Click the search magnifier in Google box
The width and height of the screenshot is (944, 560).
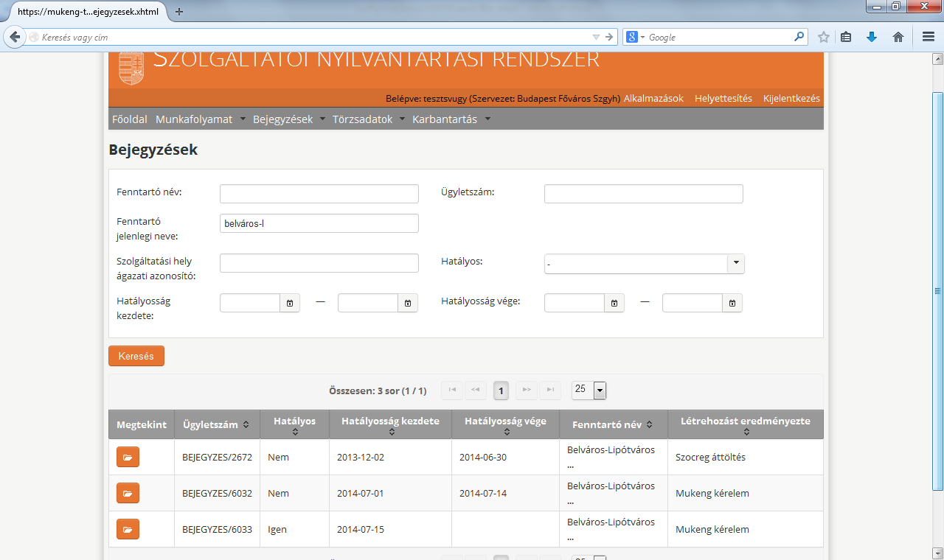(799, 37)
